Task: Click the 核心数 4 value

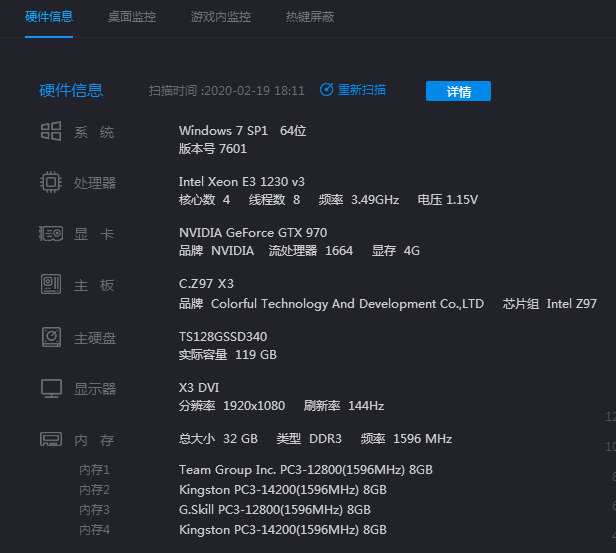Action: [204, 200]
